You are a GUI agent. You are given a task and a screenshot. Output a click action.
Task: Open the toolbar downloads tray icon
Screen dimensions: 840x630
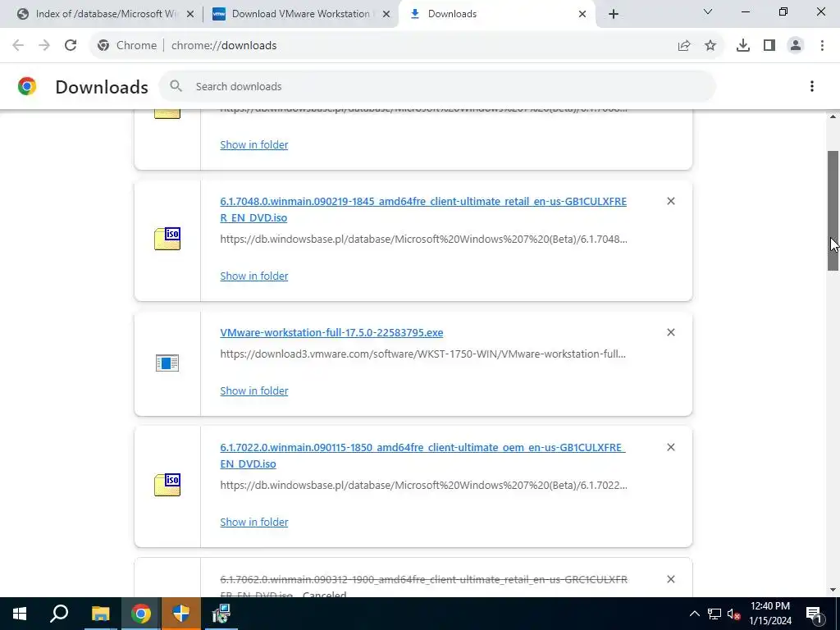tap(743, 46)
